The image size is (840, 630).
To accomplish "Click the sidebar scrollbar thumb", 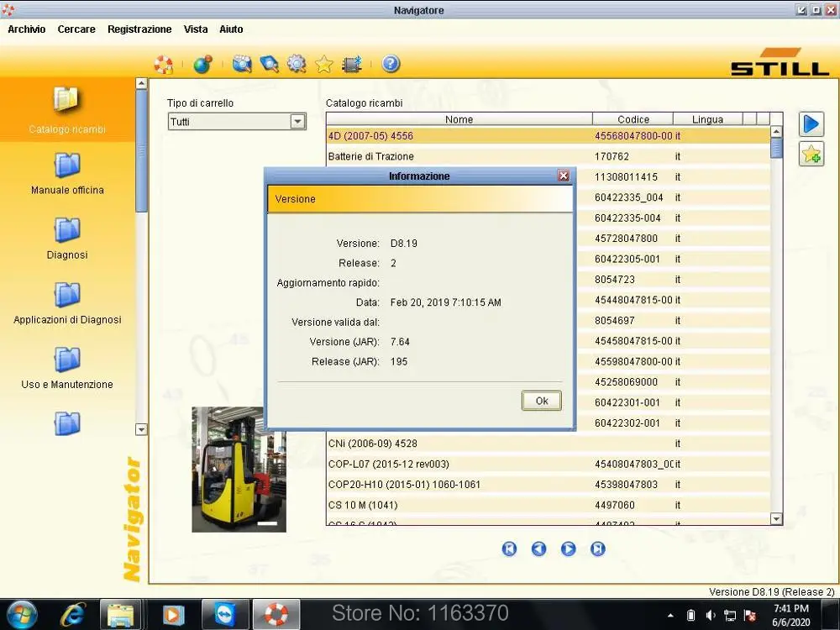I will [x=141, y=151].
